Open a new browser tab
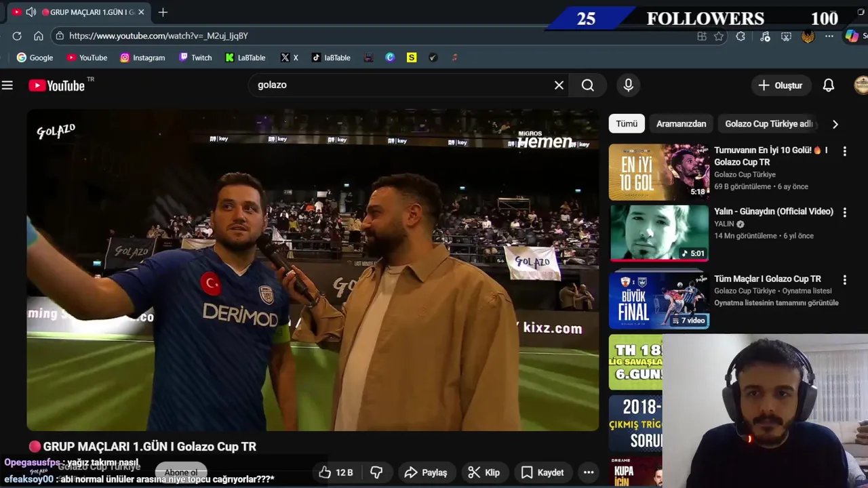This screenshot has height=488, width=868. [163, 12]
